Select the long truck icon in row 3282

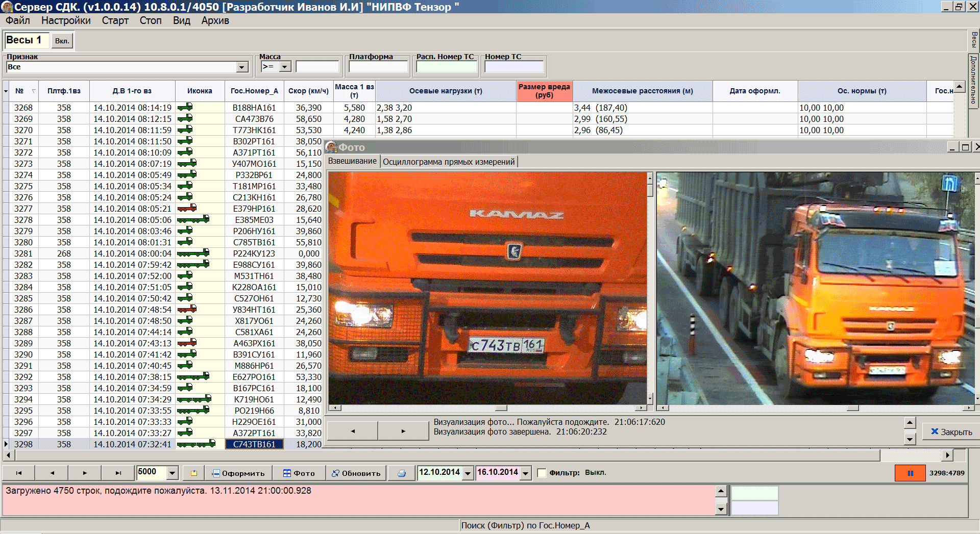click(x=193, y=264)
